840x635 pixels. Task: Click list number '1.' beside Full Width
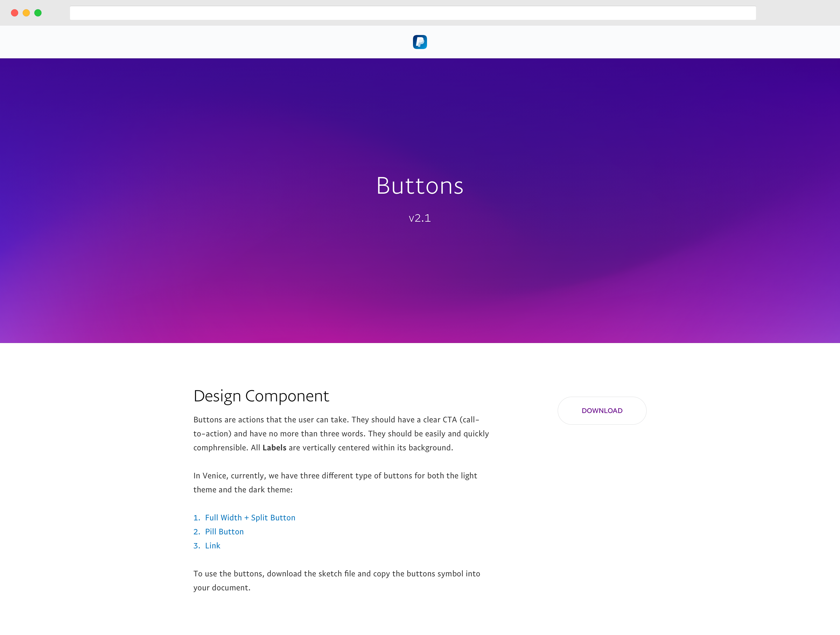point(196,518)
